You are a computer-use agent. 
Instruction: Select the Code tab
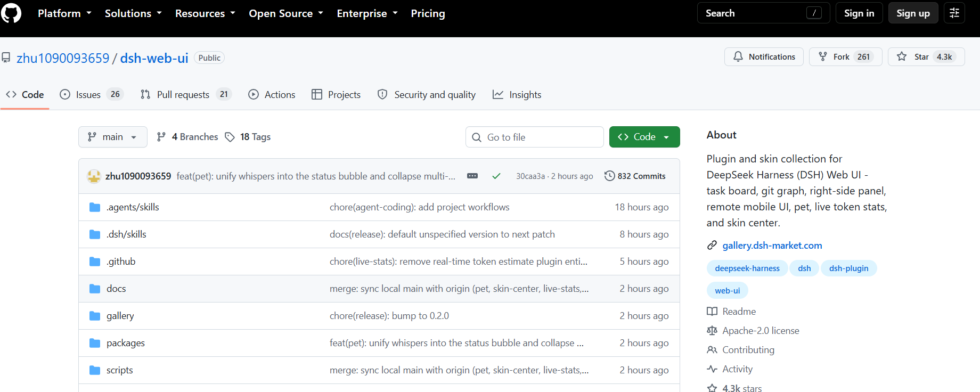pyautogui.click(x=25, y=95)
